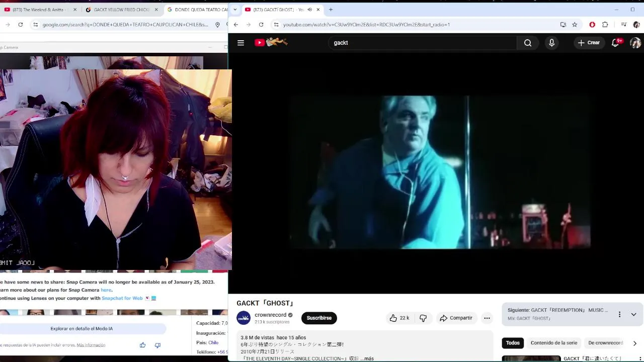Click the youtube.com address bar URL
644x362 pixels.
coord(366,24)
